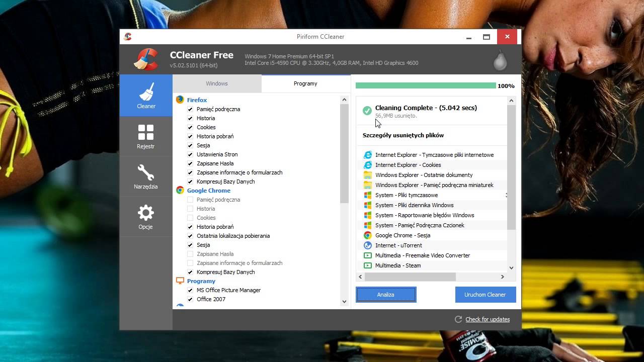Uncheck Firefox Historia checkbox

(190, 118)
